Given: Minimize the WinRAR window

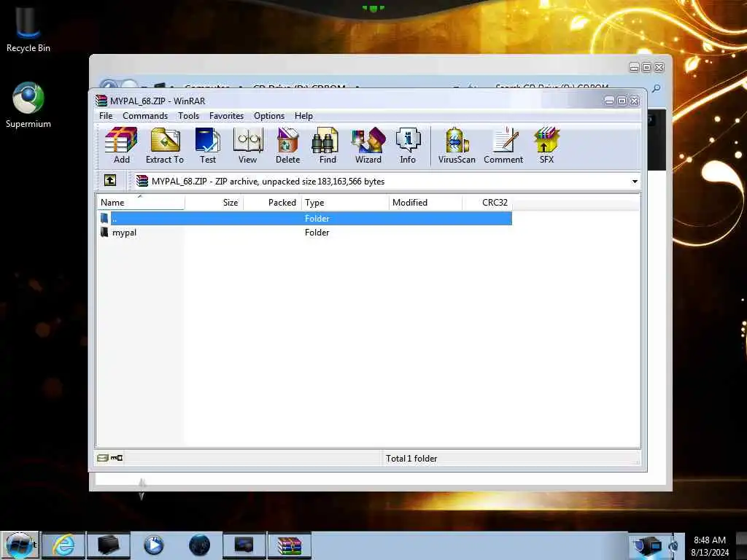Looking at the screenshot, I should pos(609,101).
